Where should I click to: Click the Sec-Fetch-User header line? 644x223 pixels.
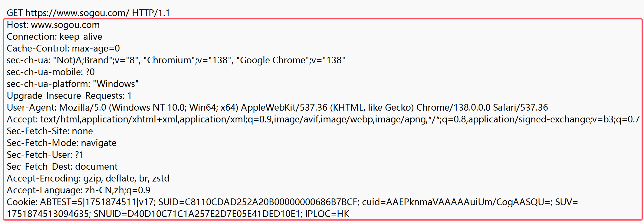tap(45, 155)
